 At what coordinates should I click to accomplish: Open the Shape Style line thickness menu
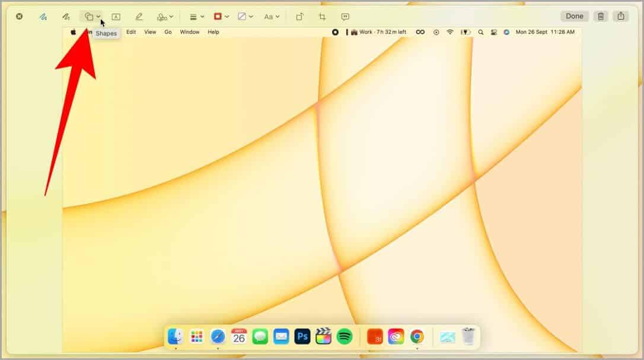pos(197,17)
